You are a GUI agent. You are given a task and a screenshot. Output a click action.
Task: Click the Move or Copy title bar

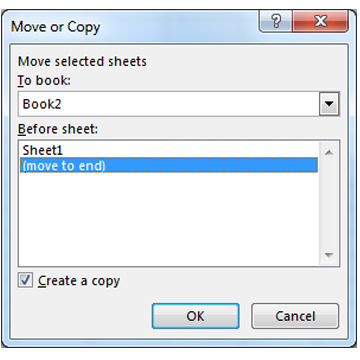click(133, 27)
